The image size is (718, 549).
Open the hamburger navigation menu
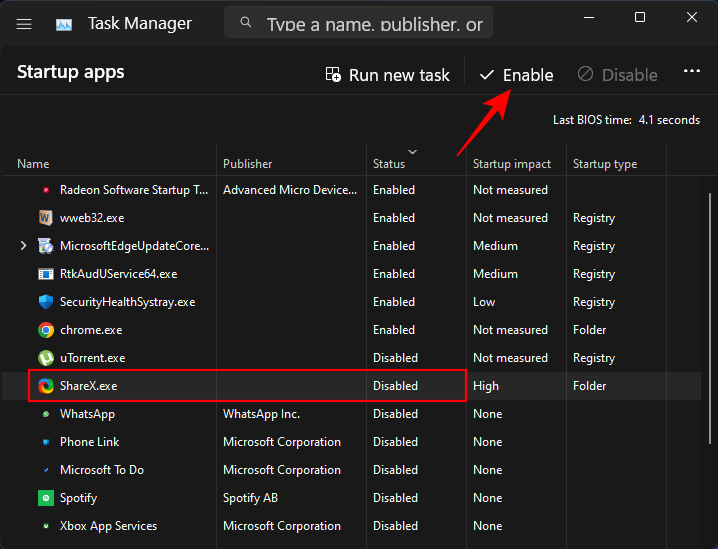pyautogui.click(x=25, y=24)
